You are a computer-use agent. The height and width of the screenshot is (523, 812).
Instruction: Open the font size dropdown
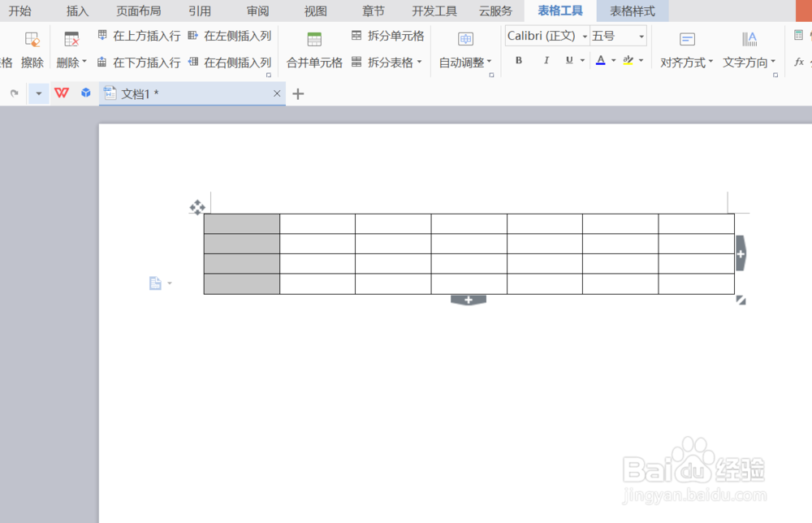click(641, 36)
